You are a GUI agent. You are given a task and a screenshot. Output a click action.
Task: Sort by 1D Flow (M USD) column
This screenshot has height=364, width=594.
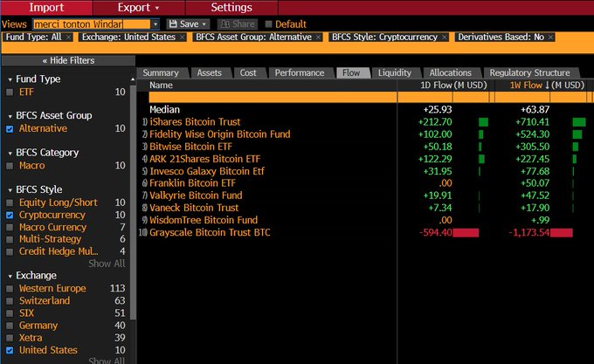pos(453,86)
